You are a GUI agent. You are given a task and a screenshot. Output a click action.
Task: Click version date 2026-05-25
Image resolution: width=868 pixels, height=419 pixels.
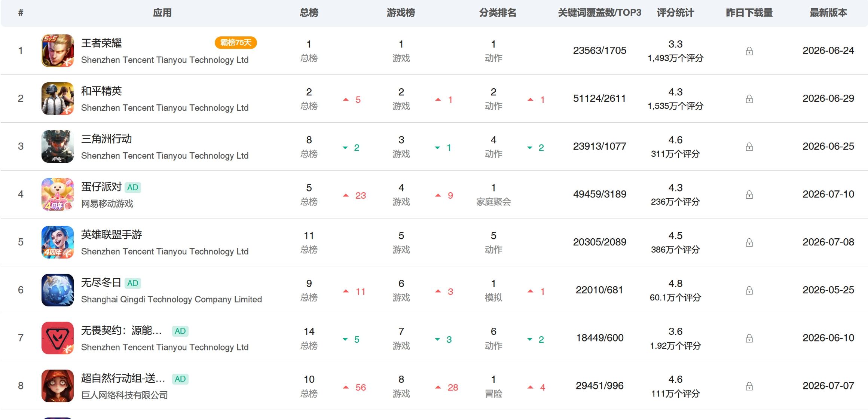pyautogui.click(x=828, y=290)
